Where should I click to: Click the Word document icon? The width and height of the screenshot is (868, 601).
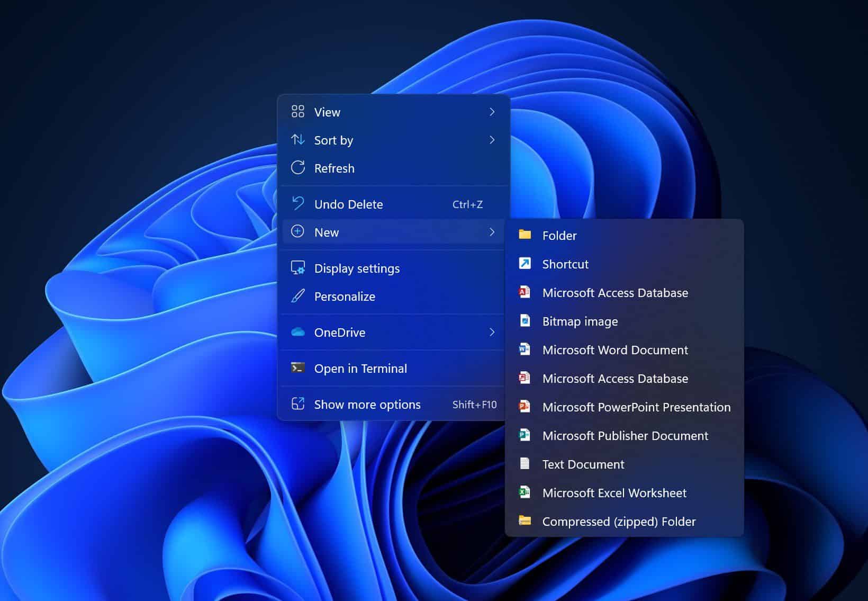tap(525, 349)
